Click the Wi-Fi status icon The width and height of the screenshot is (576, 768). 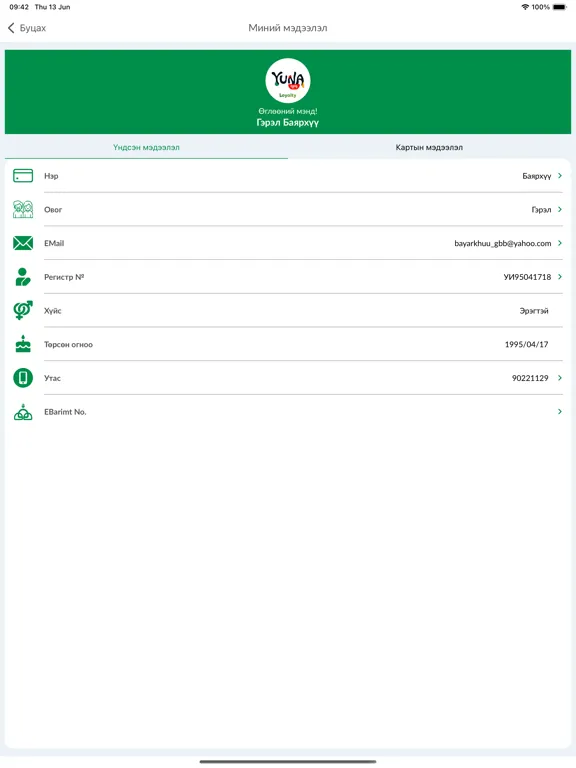pos(525,7)
